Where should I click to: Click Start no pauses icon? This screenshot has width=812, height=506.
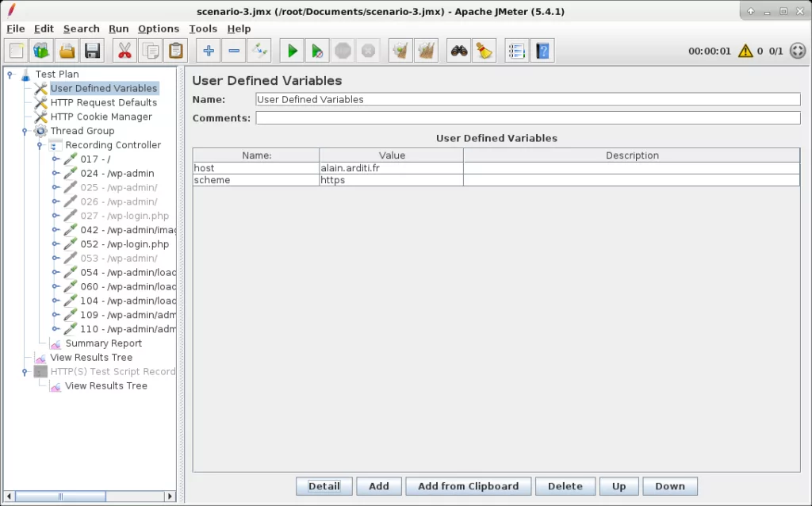tap(317, 52)
